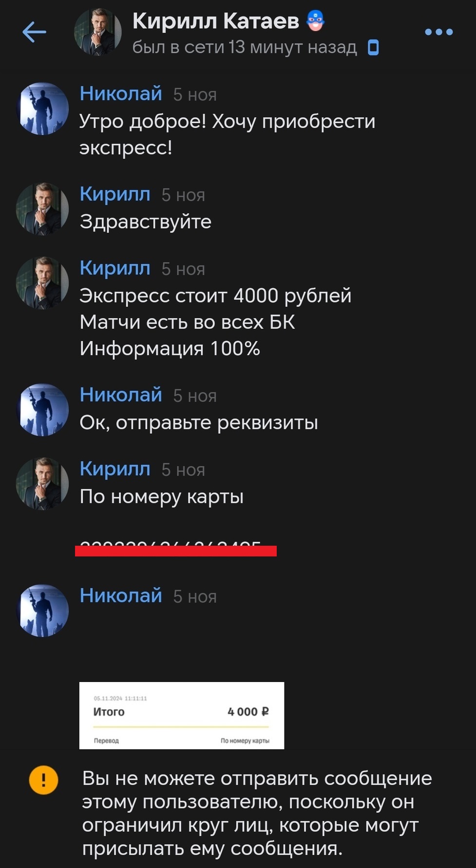The height and width of the screenshot is (868, 476).
Task: Tap the Николай sender name on first message
Action: [121, 93]
